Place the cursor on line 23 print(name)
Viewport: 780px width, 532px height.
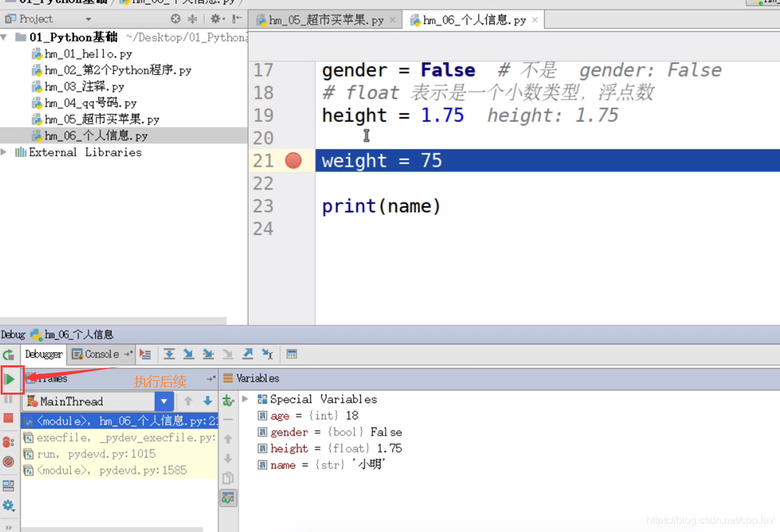tap(381, 206)
